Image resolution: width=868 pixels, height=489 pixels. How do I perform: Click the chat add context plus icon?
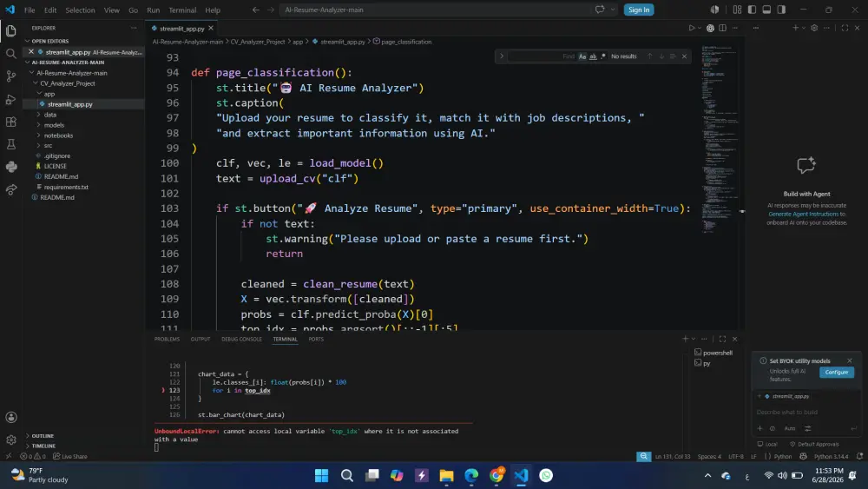pos(759,428)
